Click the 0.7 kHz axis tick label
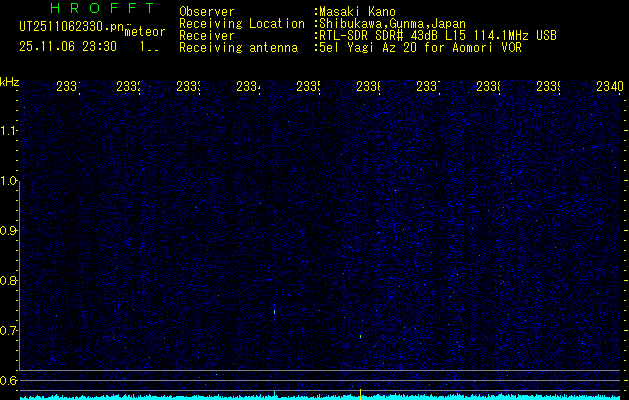The height and width of the screenshot is (400, 629). click(8, 331)
